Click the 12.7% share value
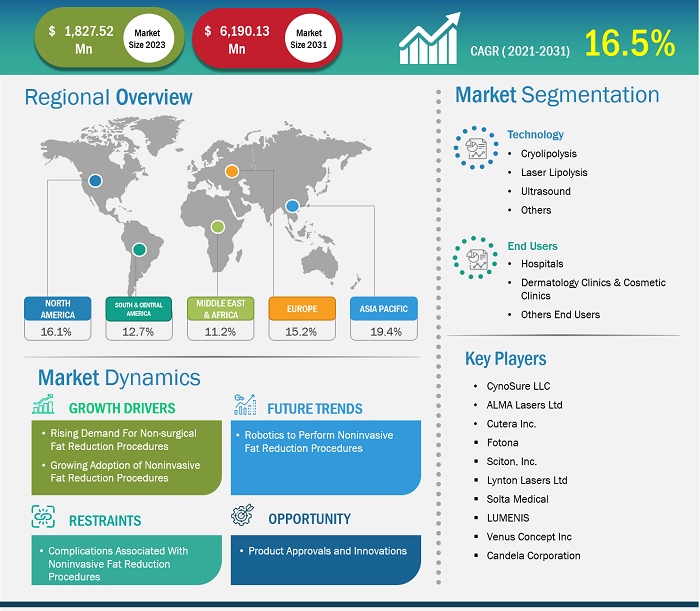Screen dimensions: 700x611 [x=138, y=332]
